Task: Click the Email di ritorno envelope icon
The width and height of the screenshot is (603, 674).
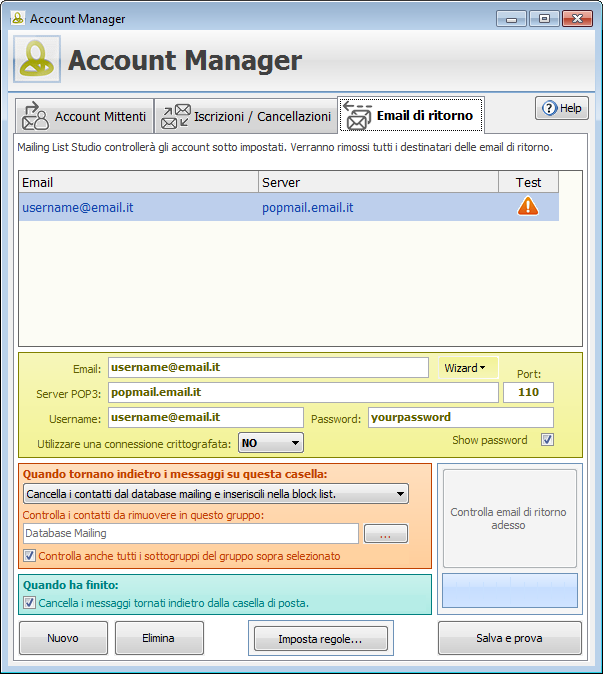Action: 357,116
